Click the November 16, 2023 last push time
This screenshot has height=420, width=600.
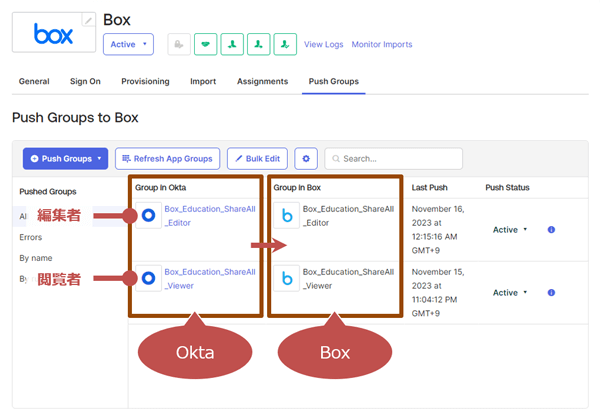pyautogui.click(x=438, y=230)
